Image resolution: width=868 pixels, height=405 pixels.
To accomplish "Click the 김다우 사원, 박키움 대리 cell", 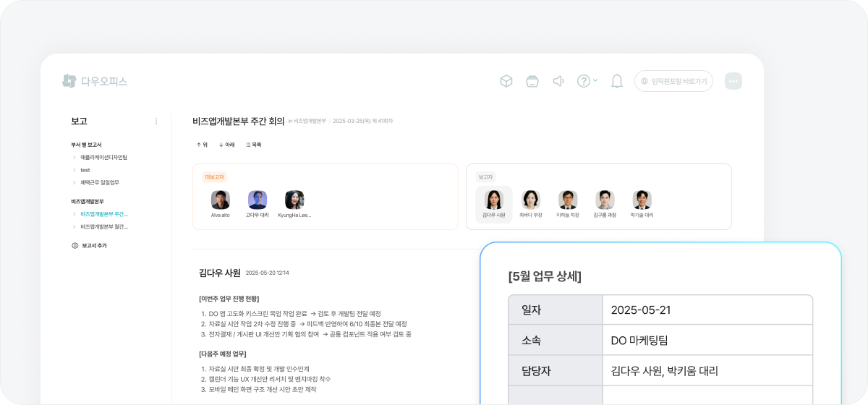I will (707, 370).
